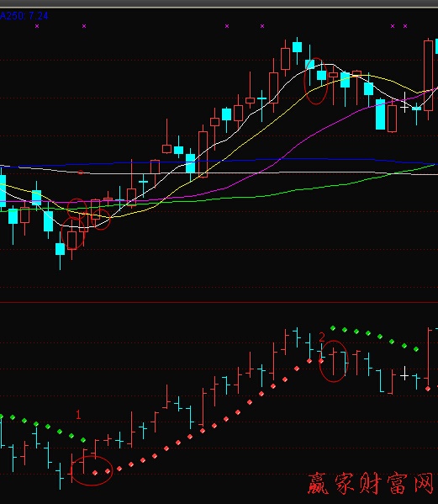Click the red ellipse around the first red SAR dots
Viewport: 438px width, 504px height.
[92, 470]
